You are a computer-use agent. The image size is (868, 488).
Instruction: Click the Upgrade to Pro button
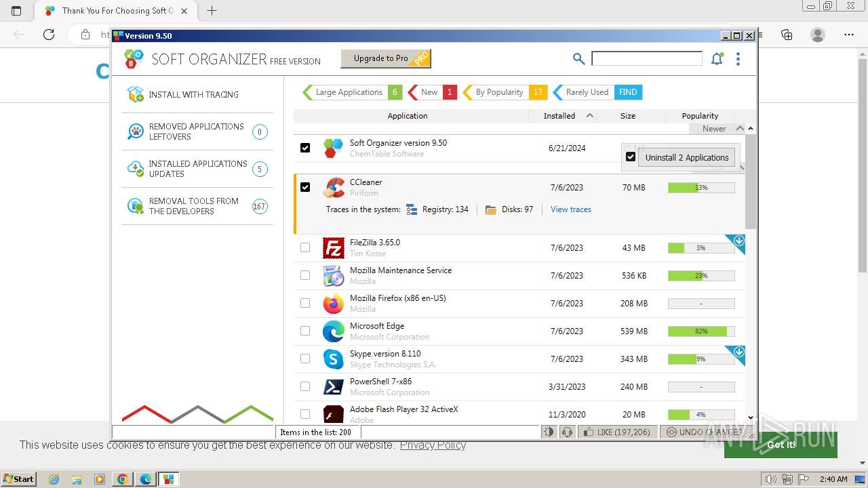coord(386,59)
